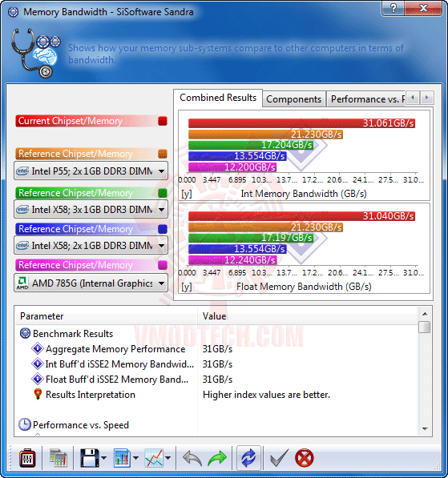448x478 pixels.
Task: Open the Intel P55 2x1GB DDR3 dropdown
Action: click(x=91, y=171)
